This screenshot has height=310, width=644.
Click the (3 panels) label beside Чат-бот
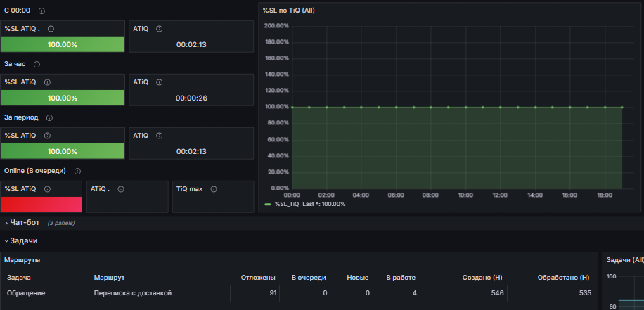[x=60, y=223]
